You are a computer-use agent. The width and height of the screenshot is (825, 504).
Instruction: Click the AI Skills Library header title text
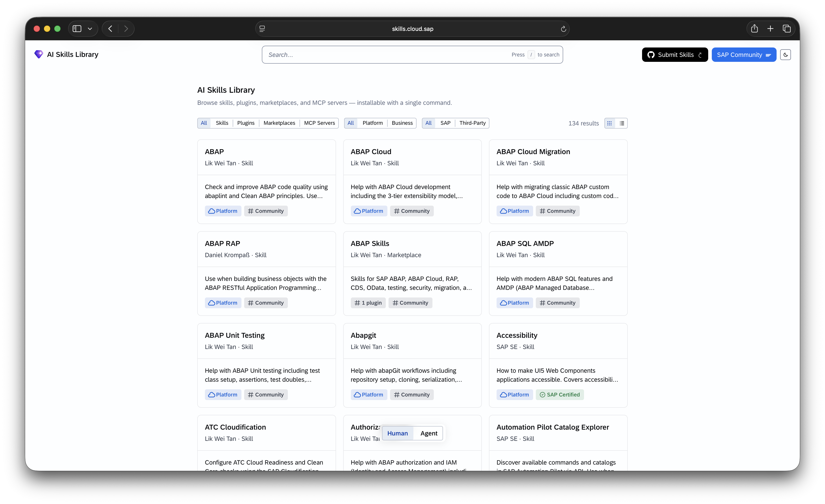[73, 54]
